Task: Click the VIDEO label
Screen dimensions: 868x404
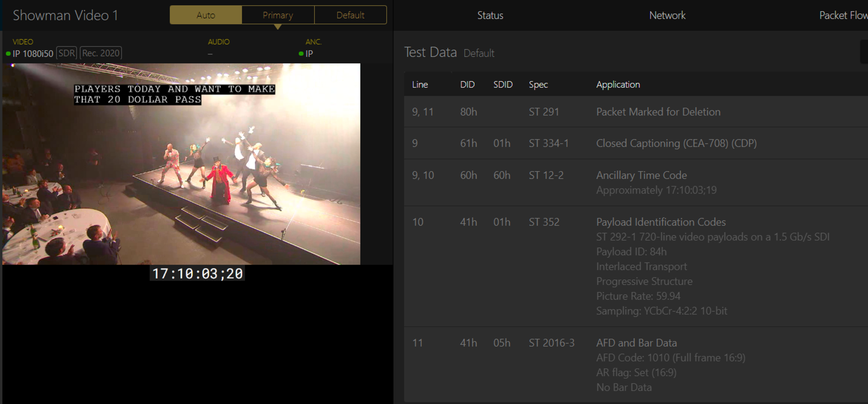Action: coord(23,42)
